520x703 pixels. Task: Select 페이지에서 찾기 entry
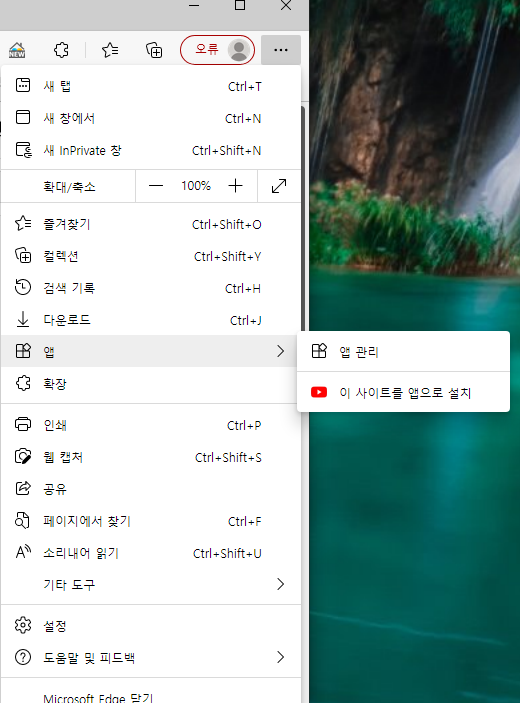pyautogui.click(x=151, y=521)
